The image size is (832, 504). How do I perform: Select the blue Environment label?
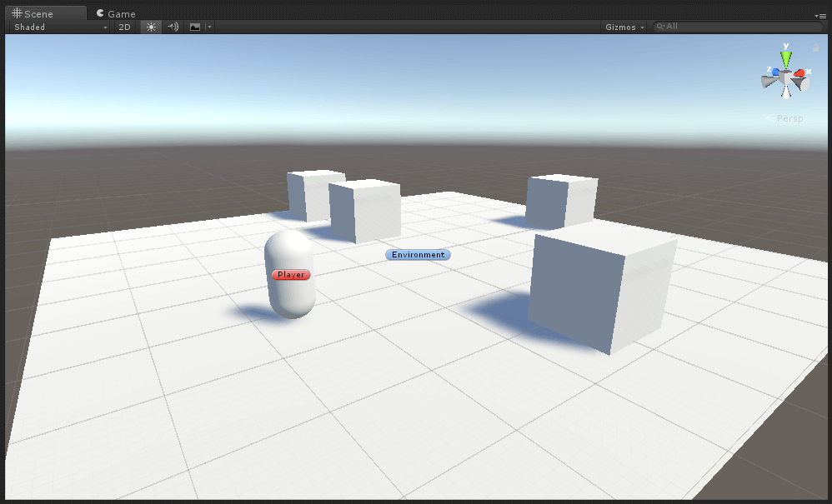[x=418, y=255]
